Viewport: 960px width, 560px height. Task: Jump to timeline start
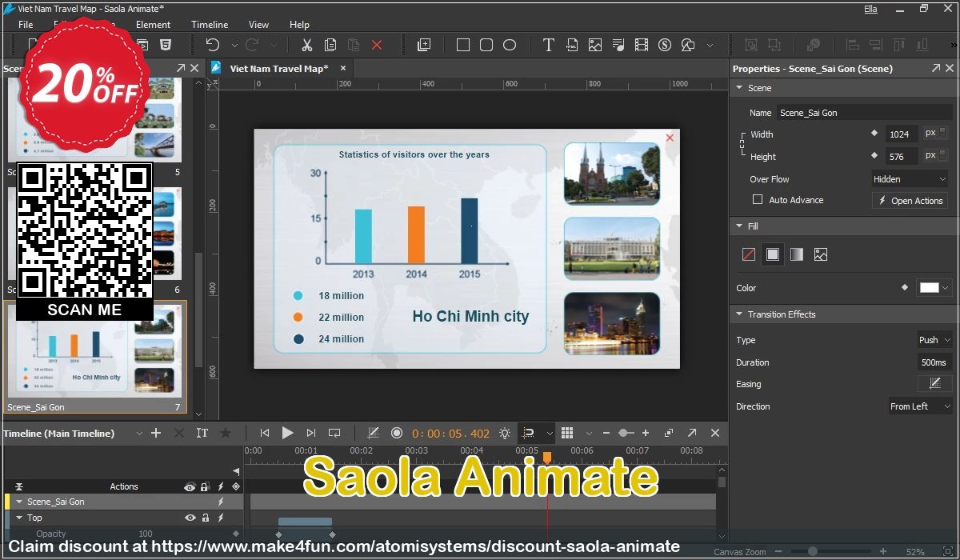(x=264, y=433)
